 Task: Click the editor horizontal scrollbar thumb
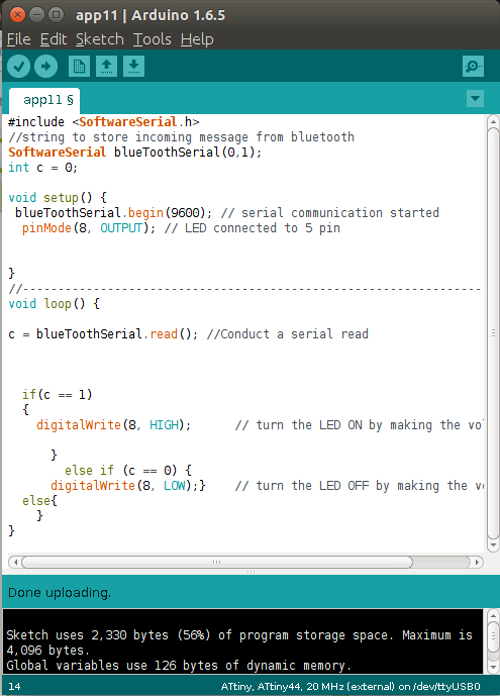click(x=217, y=562)
